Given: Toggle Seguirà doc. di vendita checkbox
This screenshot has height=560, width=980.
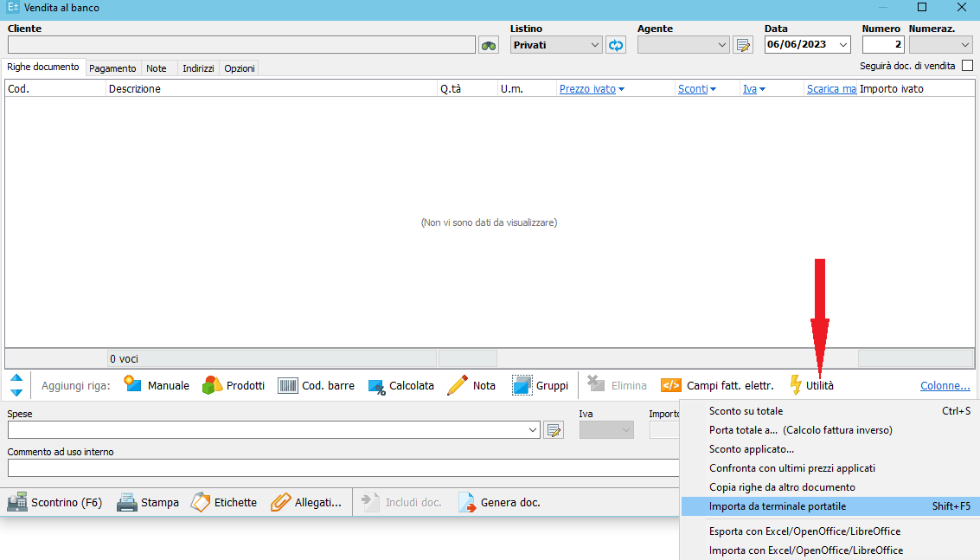Looking at the screenshot, I should (968, 66).
